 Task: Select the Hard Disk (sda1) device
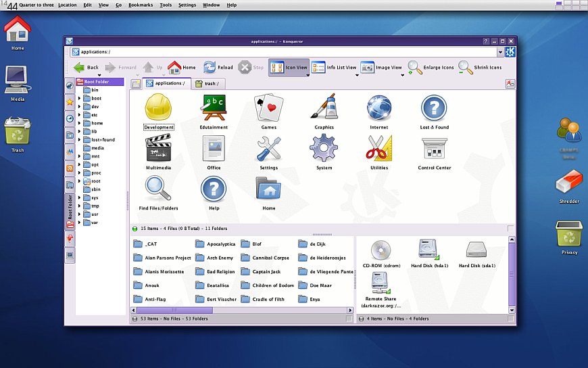[476, 250]
